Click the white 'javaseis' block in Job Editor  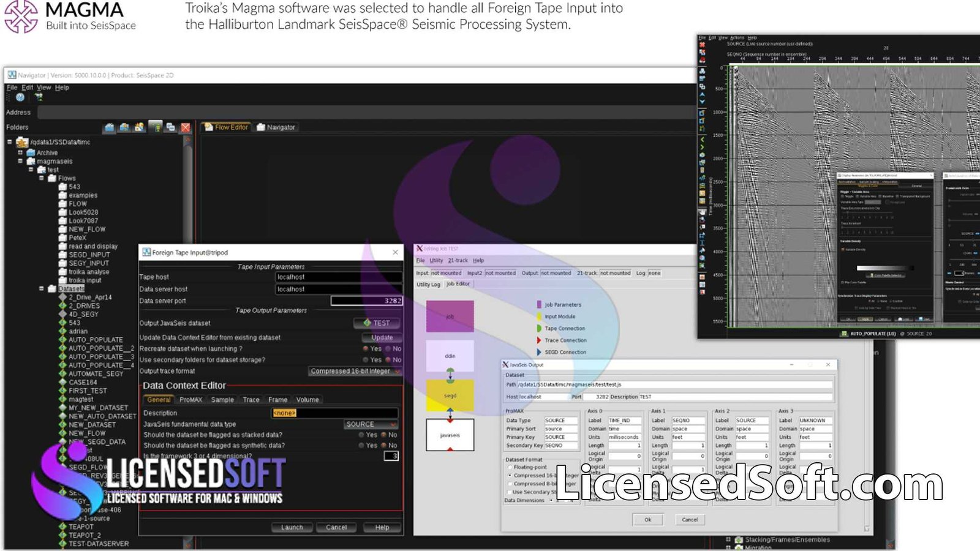(450, 435)
